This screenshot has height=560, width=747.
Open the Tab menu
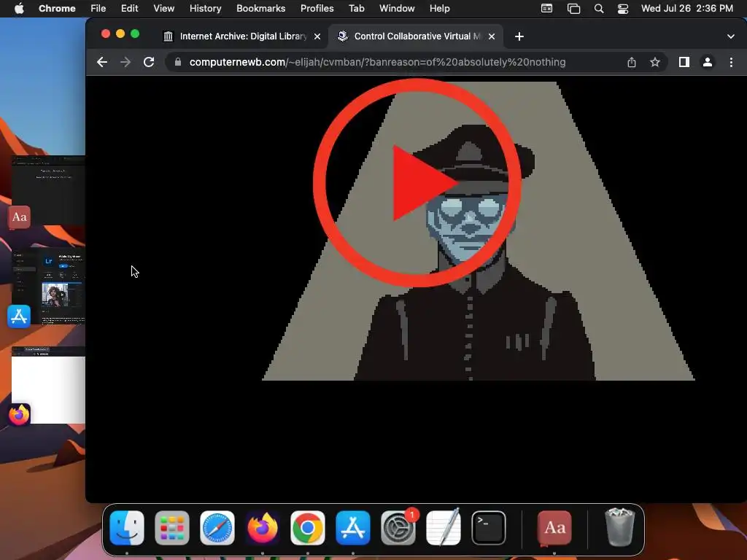click(356, 9)
